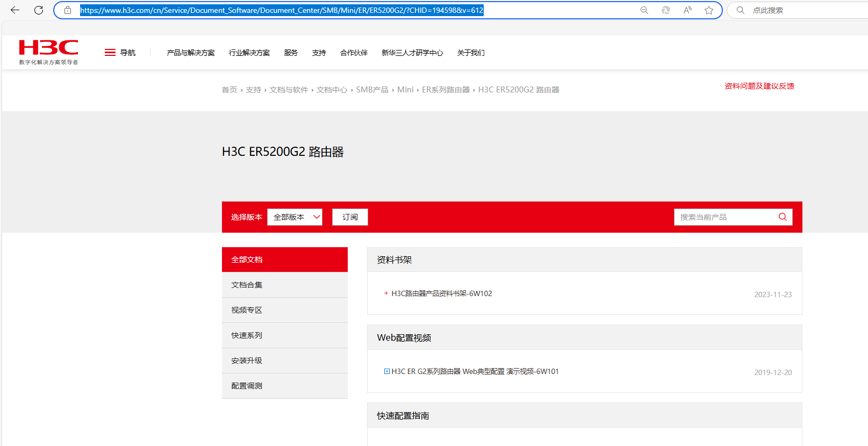Open the Read Aloud icon in address bar
This screenshot has width=868, height=446.
click(x=687, y=10)
